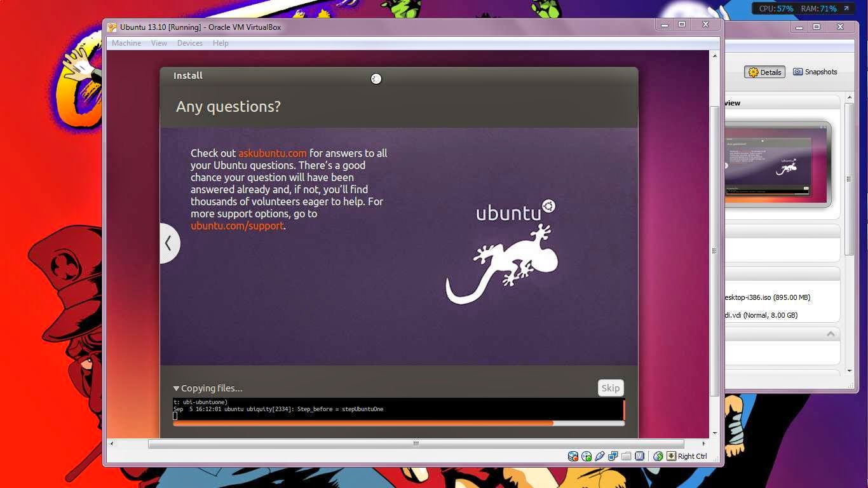Open the Help menu
Image resolution: width=868 pixels, height=488 pixels.
coord(220,43)
